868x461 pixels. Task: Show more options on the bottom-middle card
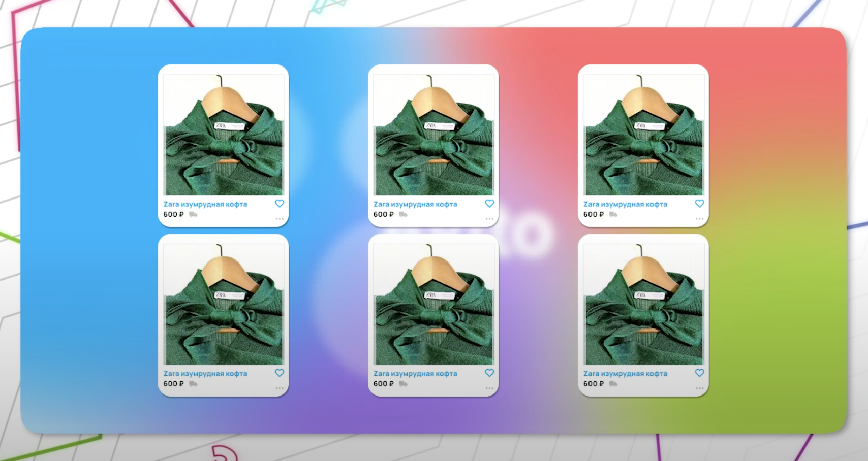(489, 388)
